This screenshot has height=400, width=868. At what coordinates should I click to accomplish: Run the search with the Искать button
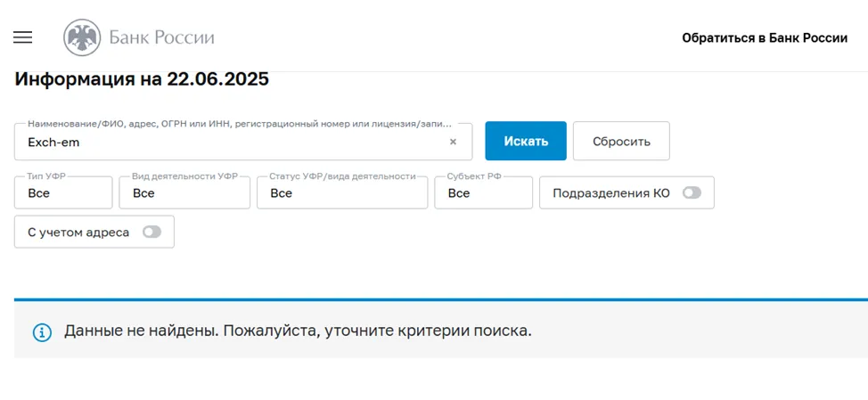tap(526, 141)
